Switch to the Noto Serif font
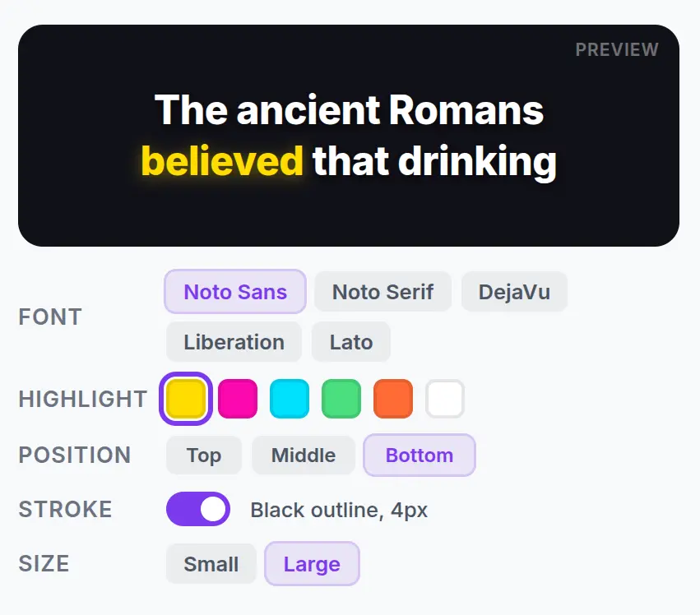The width and height of the screenshot is (700, 615). point(382,292)
